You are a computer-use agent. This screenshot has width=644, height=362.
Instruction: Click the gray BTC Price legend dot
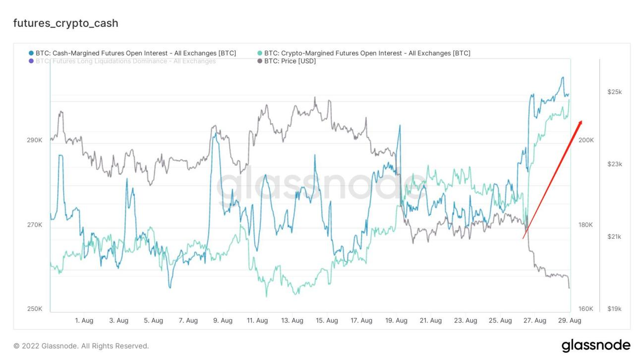260,61
